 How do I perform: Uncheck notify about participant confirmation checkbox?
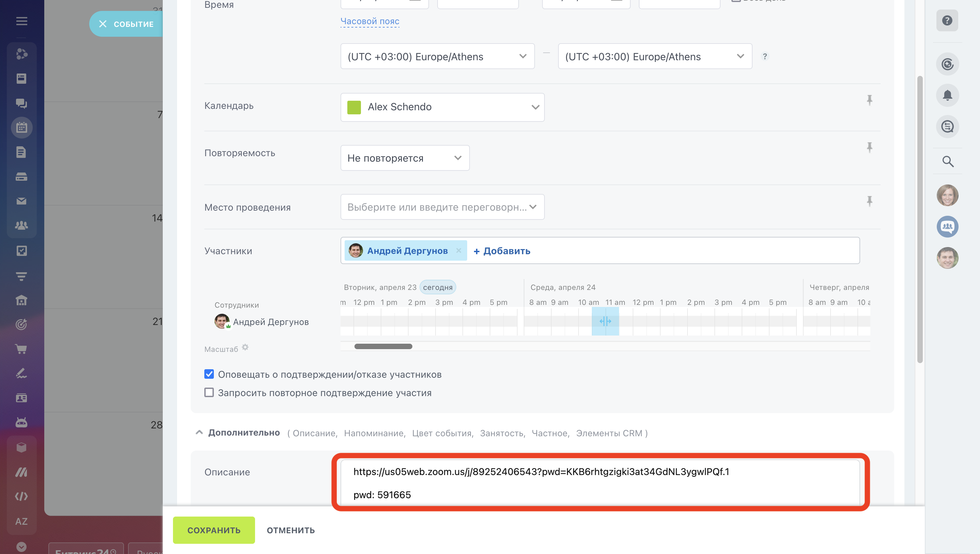point(209,374)
